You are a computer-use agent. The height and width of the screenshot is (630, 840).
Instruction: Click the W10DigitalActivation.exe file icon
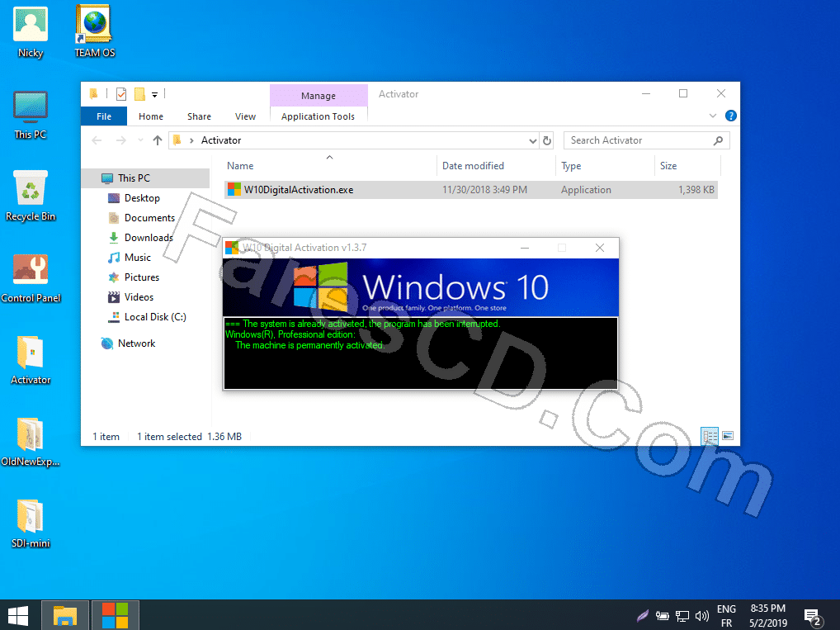[234, 189]
